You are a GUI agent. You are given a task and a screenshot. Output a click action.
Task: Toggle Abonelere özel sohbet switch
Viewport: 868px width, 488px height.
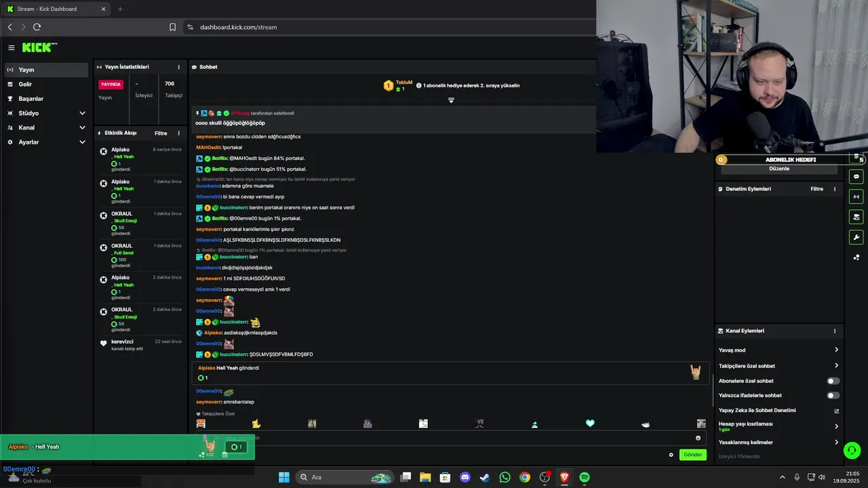coord(833,381)
